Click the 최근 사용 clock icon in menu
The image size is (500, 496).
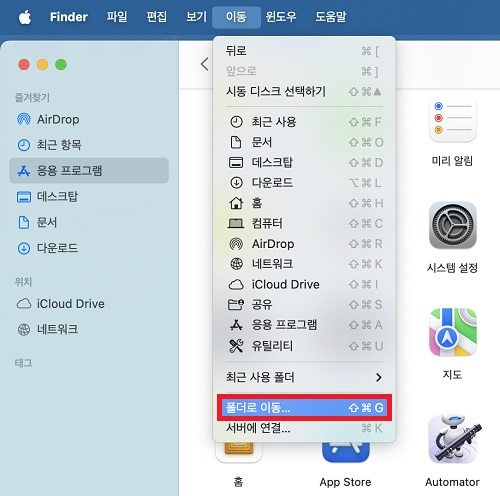[236, 122]
